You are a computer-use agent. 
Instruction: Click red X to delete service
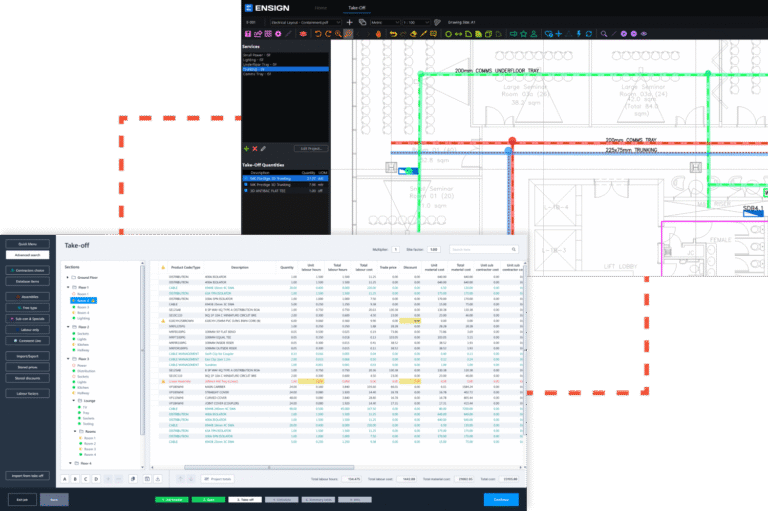pyautogui.click(x=255, y=148)
